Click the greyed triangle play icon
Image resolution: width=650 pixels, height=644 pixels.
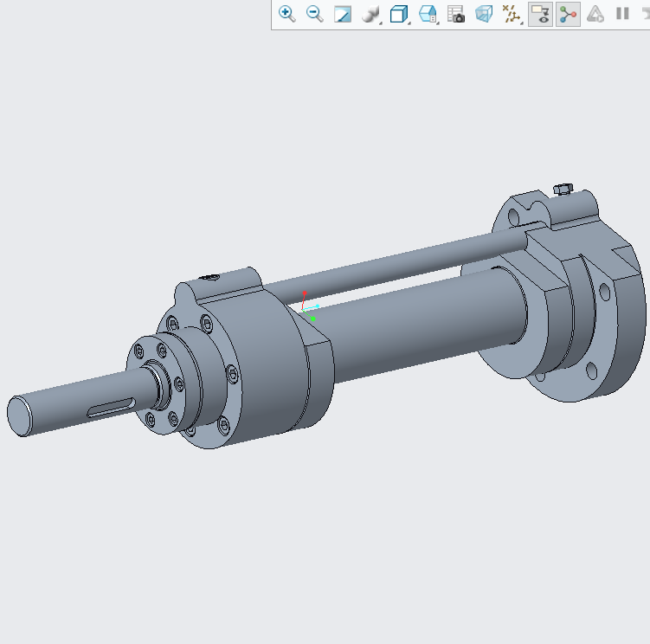pos(595,14)
